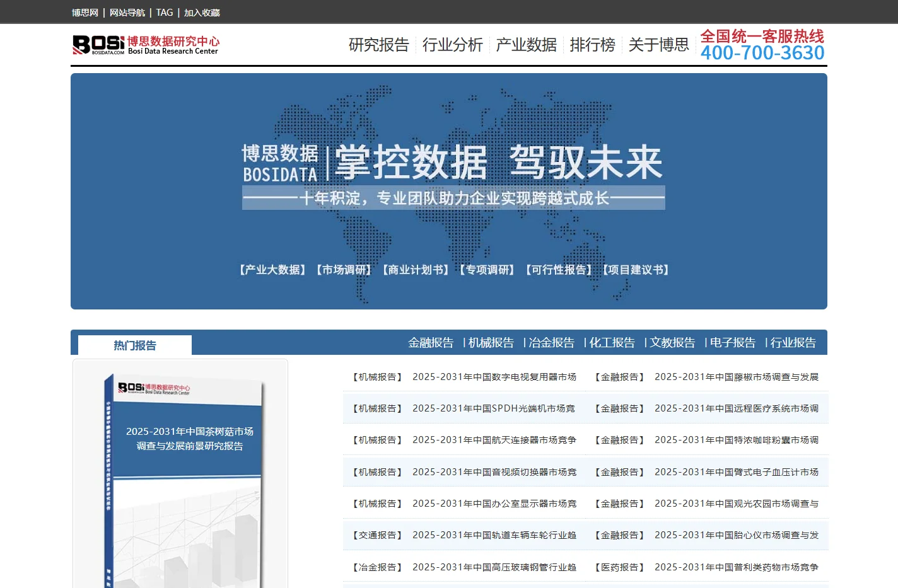Open the 行业报告 category link

(793, 343)
